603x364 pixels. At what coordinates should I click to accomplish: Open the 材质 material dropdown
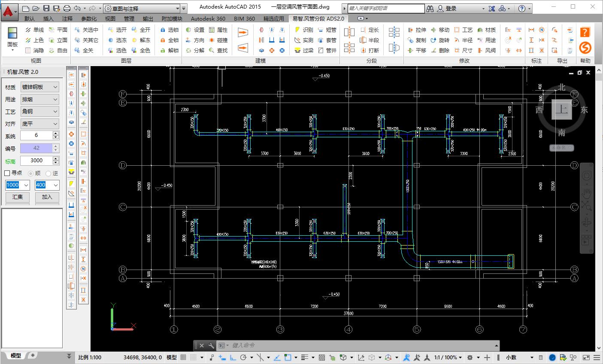coord(40,87)
